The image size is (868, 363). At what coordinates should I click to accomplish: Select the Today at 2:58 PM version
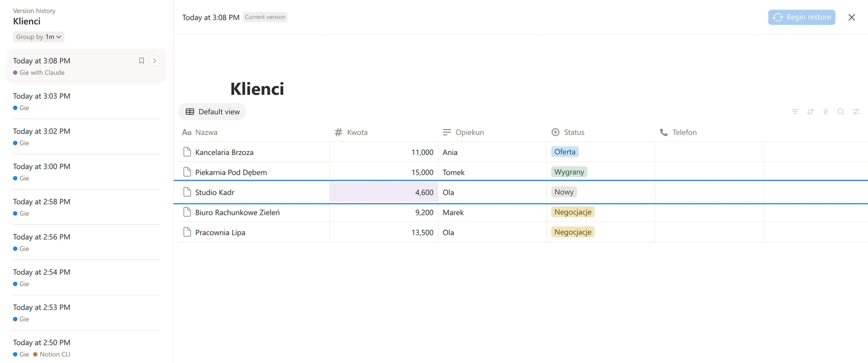(86, 207)
